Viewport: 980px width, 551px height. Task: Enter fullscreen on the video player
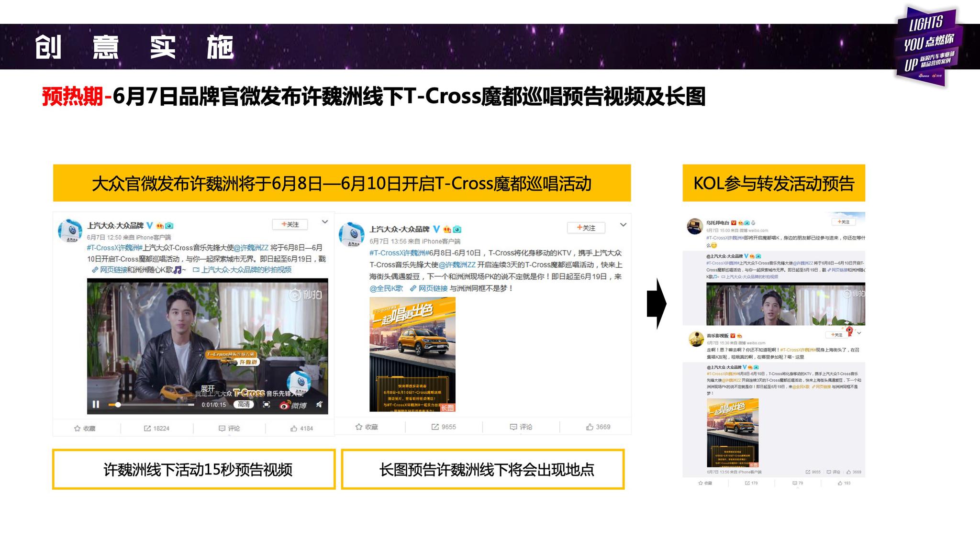[267, 405]
